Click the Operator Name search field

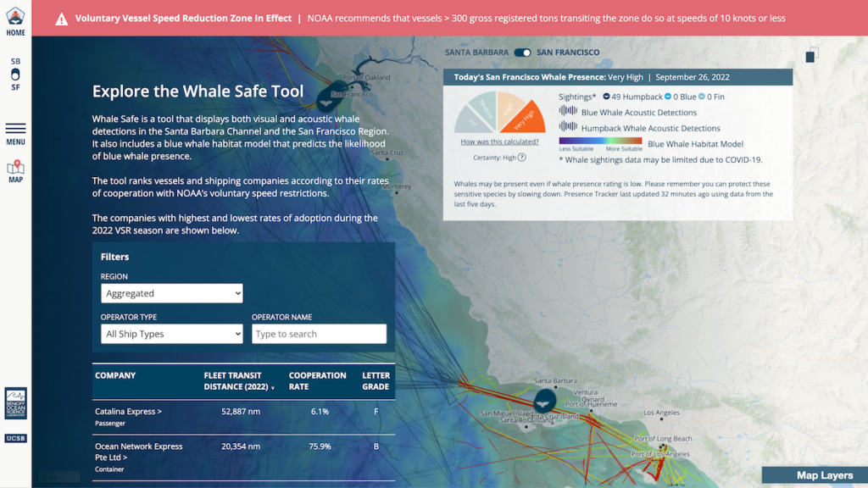tap(320, 334)
